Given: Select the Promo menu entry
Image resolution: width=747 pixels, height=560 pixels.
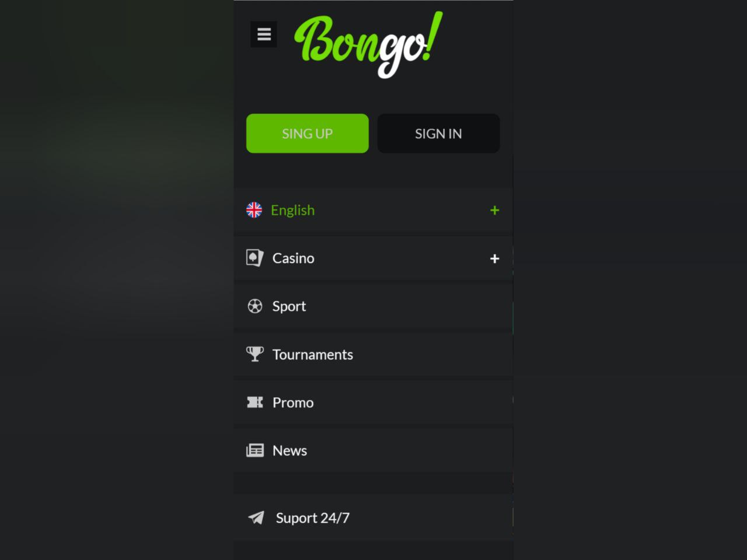Looking at the screenshot, I should (x=373, y=402).
